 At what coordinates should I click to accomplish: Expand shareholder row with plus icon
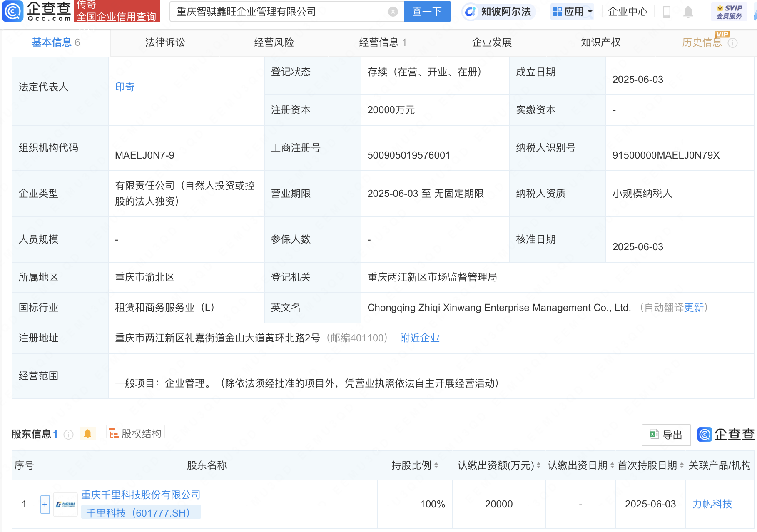click(x=45, y=504)
